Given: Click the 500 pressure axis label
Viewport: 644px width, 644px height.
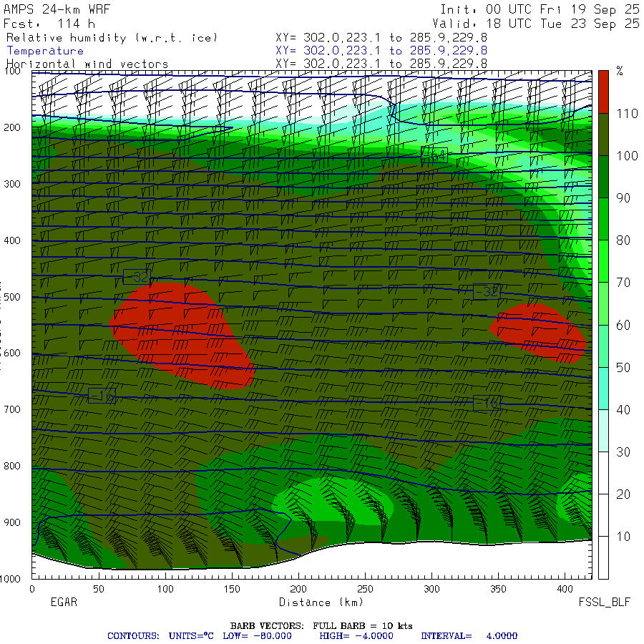Looking at the screenshot, I should (x=12, y=296).
